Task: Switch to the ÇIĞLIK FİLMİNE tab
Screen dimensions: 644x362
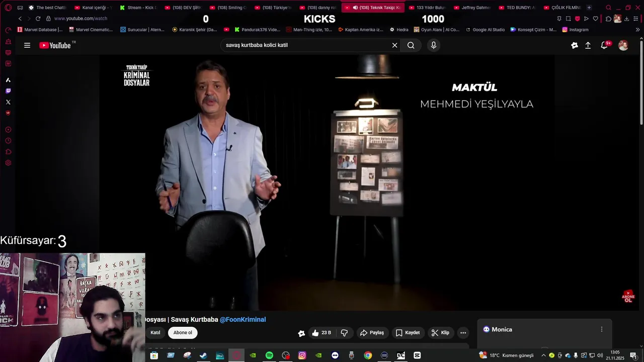Action: click(562, 8)
